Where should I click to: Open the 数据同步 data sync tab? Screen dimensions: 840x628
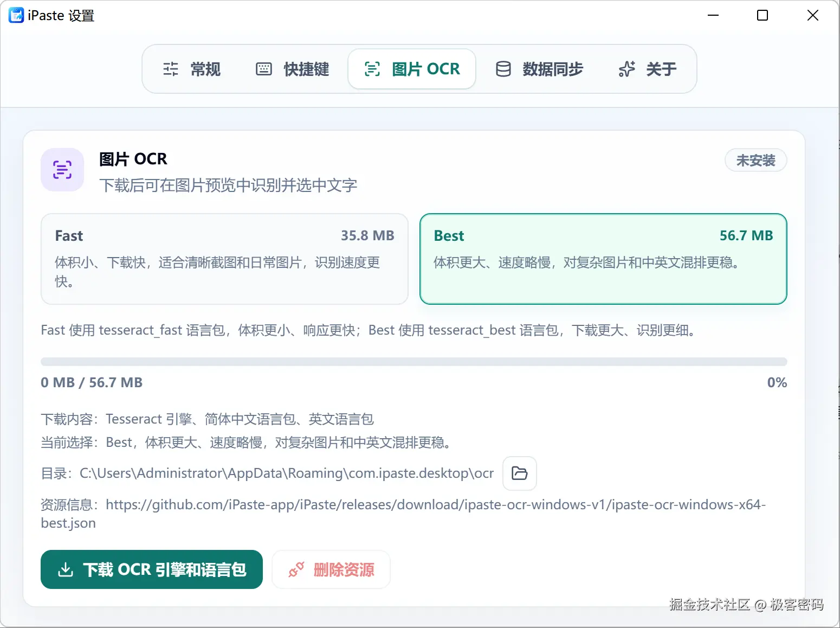coord(539,69)
